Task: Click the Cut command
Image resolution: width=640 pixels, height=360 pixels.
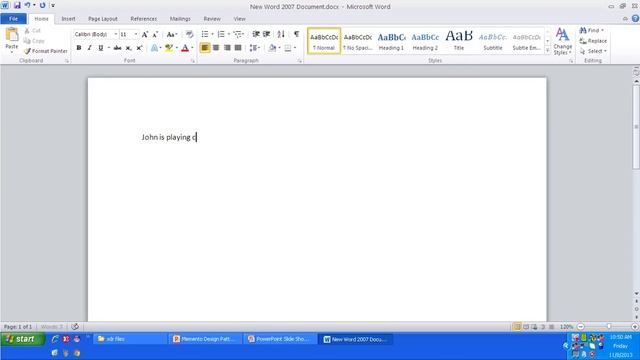Action: pos(33,31)
